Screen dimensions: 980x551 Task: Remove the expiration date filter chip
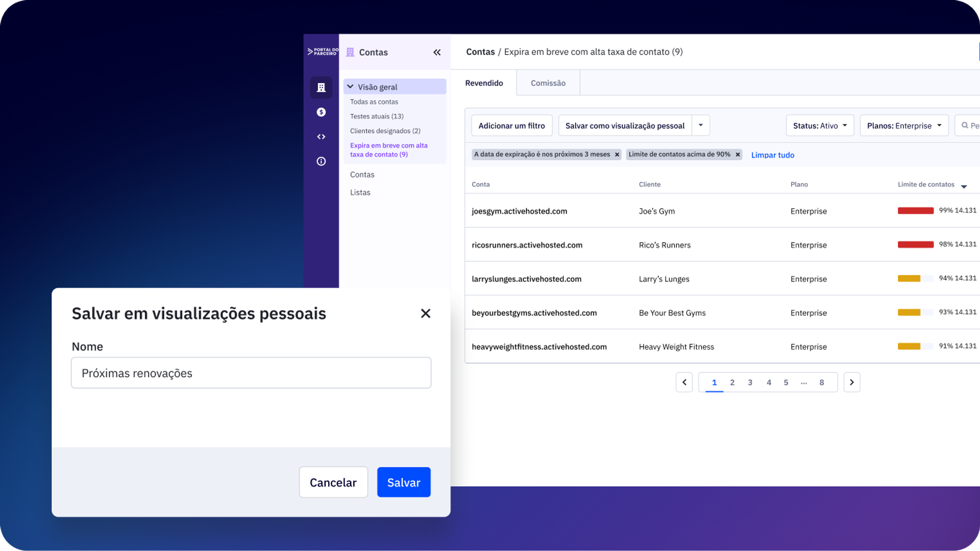point(617,155)
